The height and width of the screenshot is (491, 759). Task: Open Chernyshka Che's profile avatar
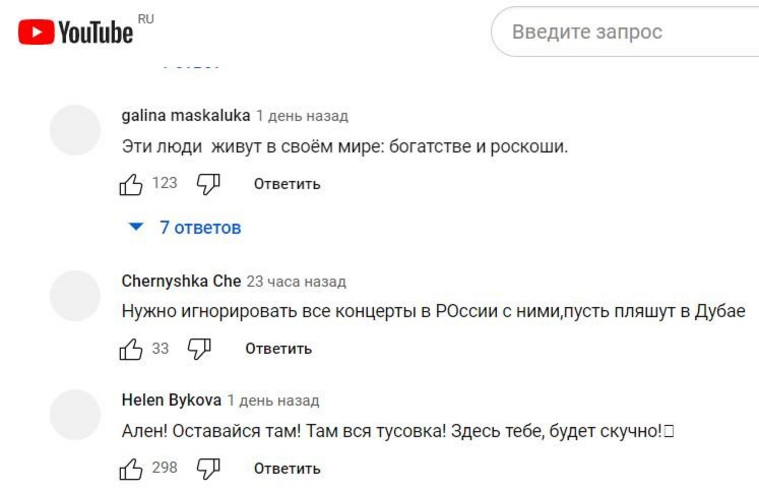coord(76,296)
